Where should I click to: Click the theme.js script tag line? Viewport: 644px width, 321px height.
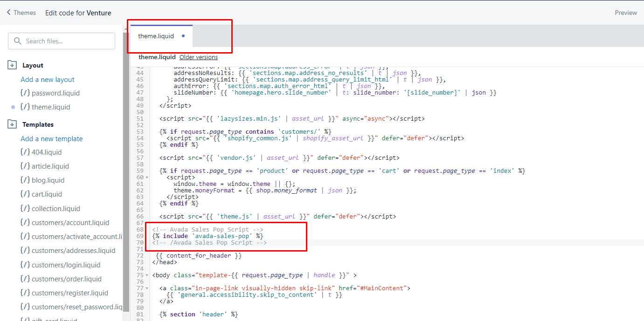(277, 217)
